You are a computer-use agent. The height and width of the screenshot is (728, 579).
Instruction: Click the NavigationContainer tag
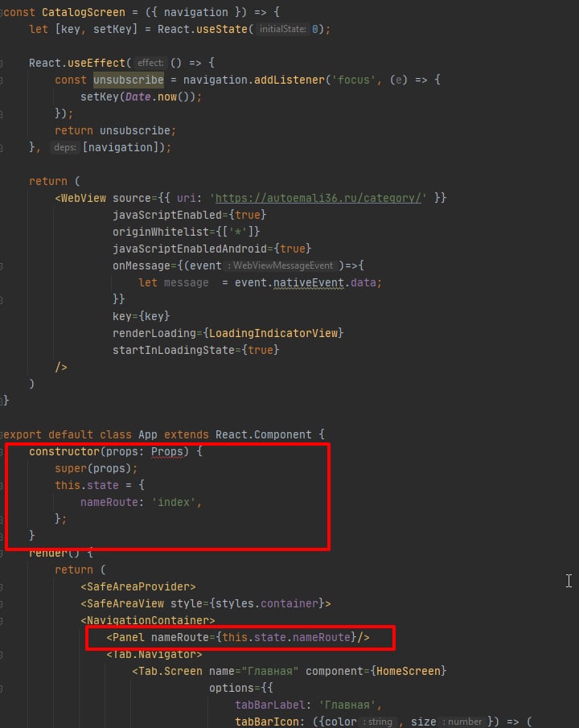148,620
